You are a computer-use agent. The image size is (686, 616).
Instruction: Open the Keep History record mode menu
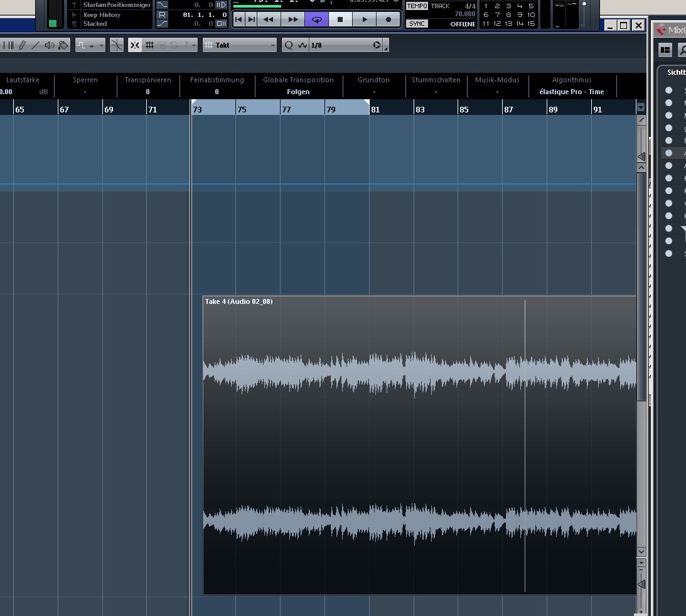point(102,14)
